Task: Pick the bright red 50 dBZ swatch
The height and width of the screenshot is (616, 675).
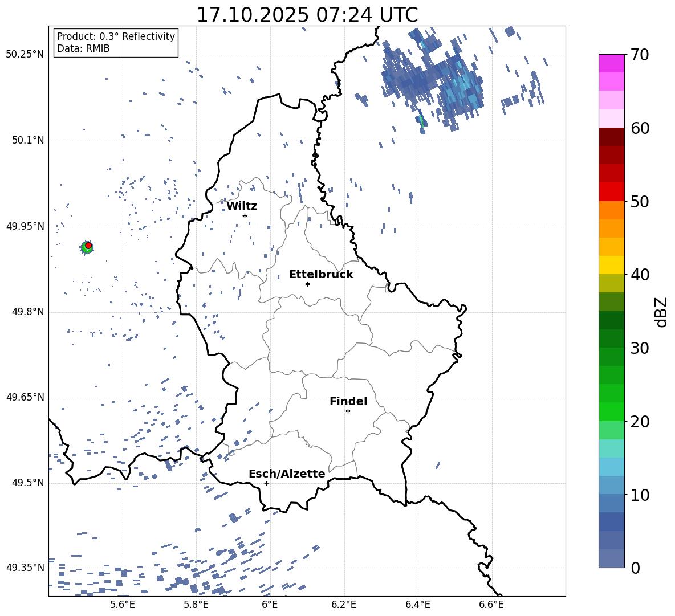Action: 612,191
